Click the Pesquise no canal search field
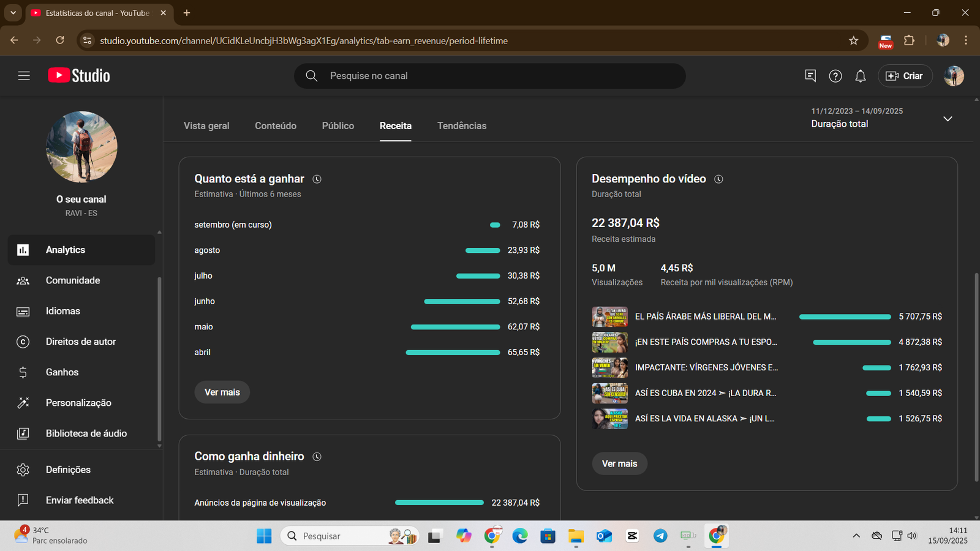 point(490,76)
